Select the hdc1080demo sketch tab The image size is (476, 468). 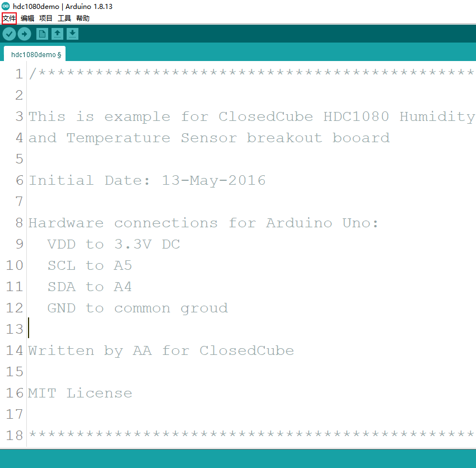(35, 54)
